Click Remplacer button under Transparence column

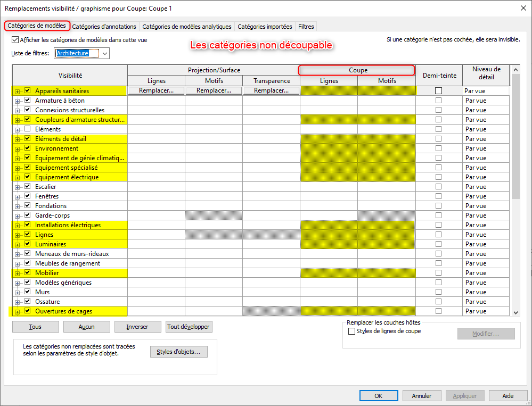point(271,91)
